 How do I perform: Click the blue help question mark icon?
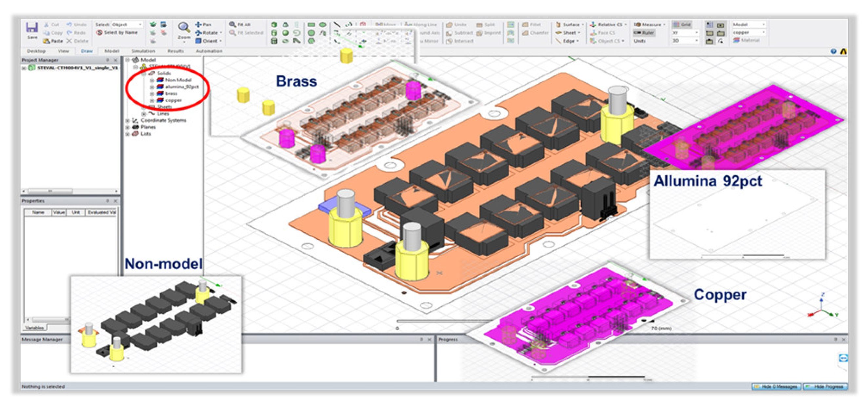(x=833, y=51)
